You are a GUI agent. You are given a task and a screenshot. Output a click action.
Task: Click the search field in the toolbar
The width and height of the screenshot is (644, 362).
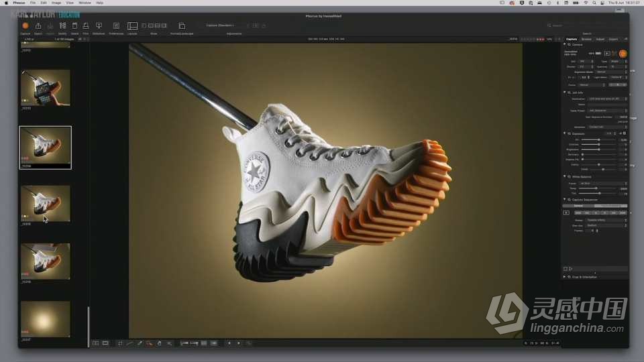[586, 25]
